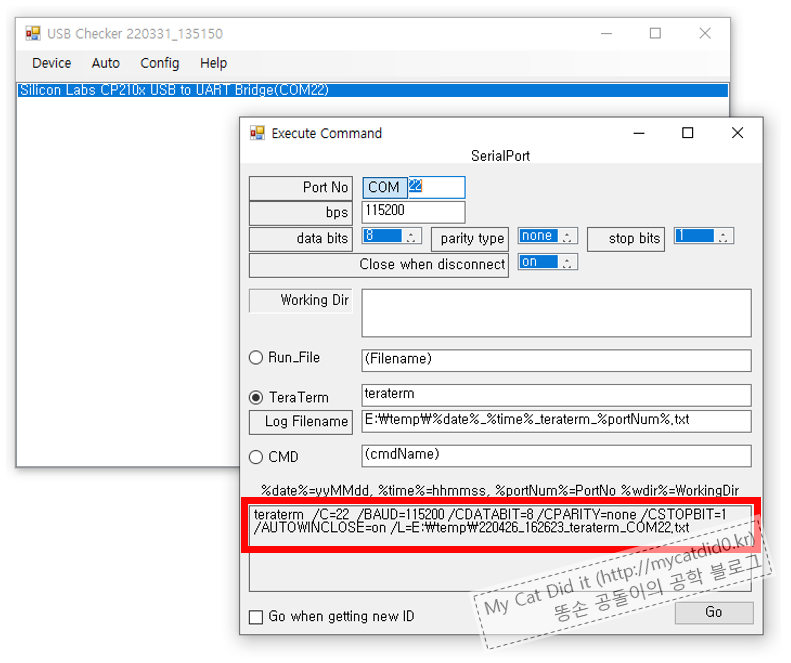Viewport: 791px width, 663px height.
Task: Close the Execute Command window
Action: click(x=738, y=133)
